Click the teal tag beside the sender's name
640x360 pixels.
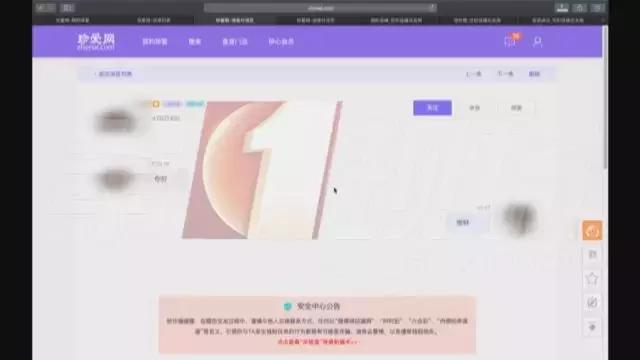195,104
